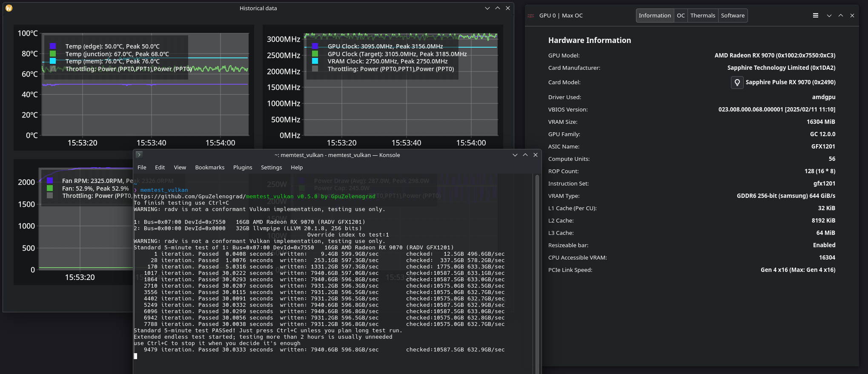The image size is (868, 374).
Task: Click the lightbulb icon beside Sapphire Pulse RX 9070
Action: click(737, 82)
